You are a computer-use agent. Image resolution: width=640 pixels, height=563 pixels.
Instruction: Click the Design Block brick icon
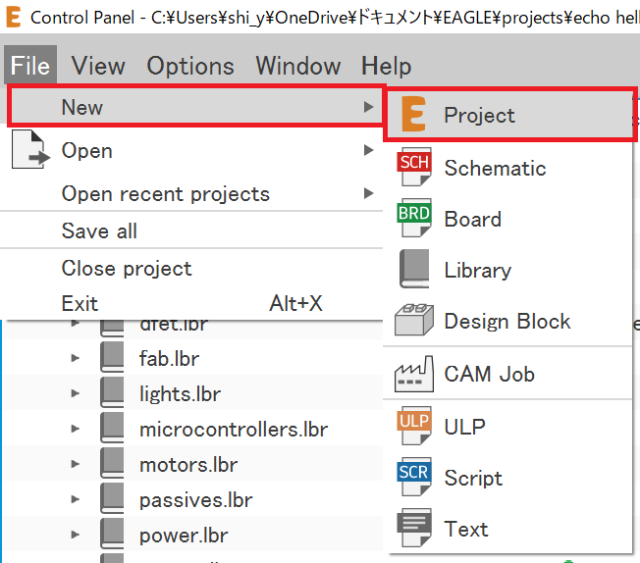pyautogui.click(x=414, y=320)
